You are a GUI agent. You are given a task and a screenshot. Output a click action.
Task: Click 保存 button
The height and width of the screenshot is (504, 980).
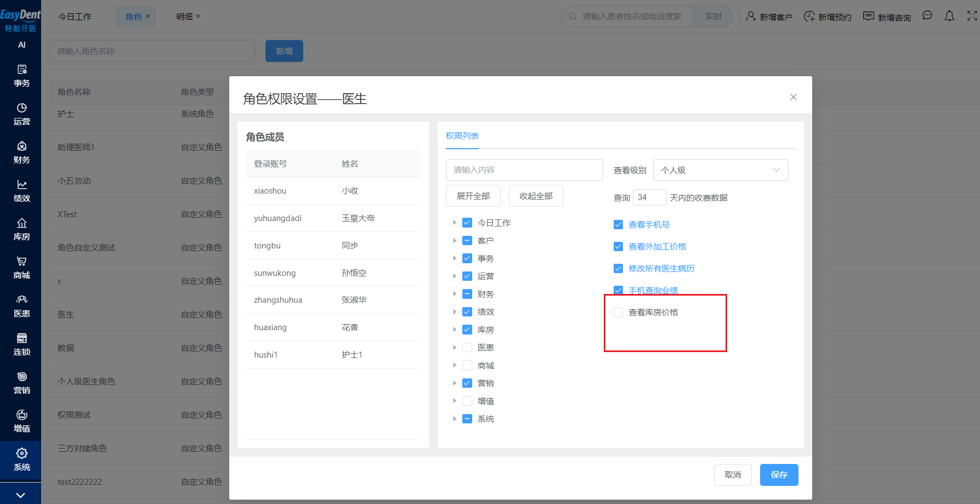tap(779, 475)
